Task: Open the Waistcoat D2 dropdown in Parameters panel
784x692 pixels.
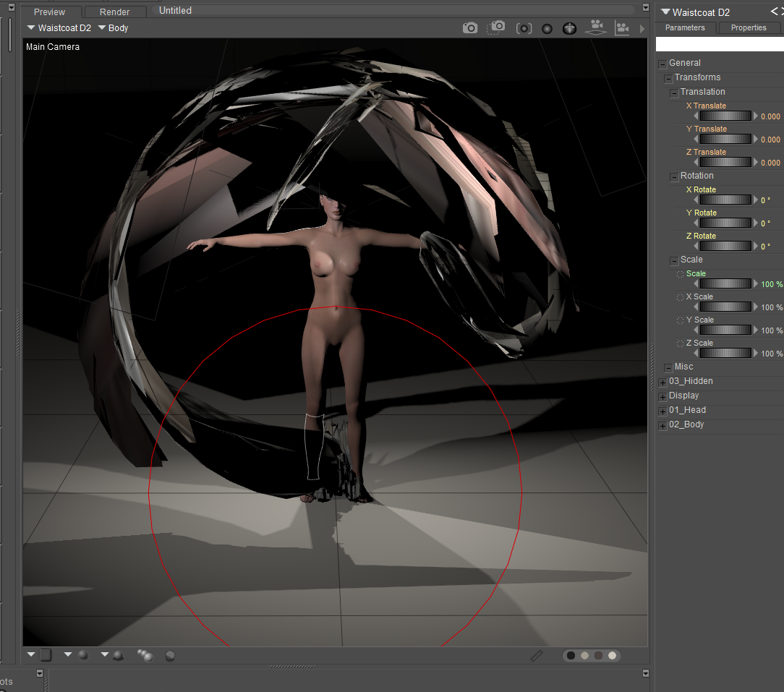Action: [696, 12]
